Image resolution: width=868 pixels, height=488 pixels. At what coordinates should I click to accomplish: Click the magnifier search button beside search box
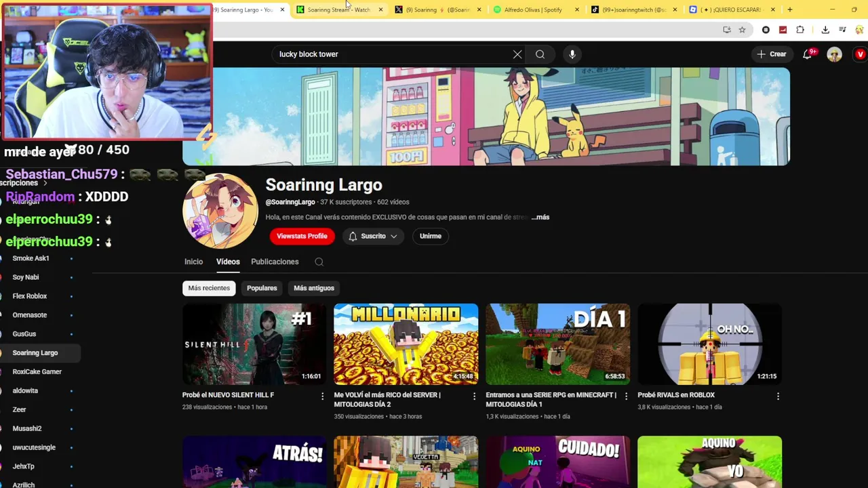(x=540, y=54)
